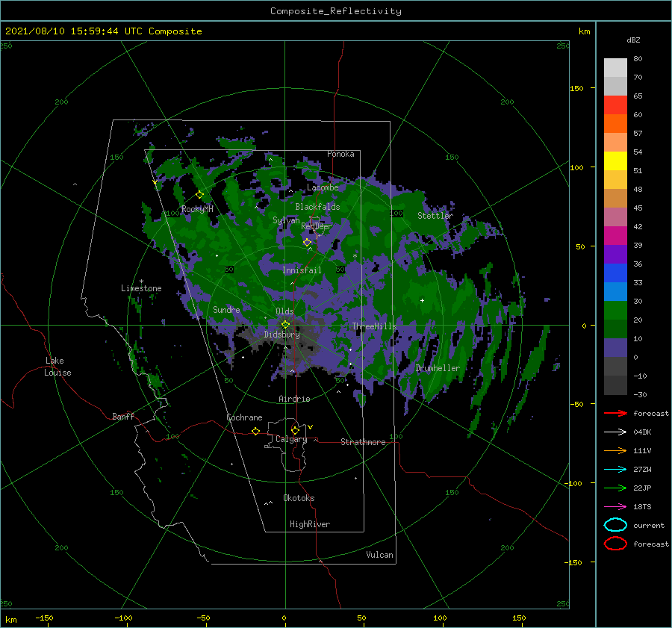Click the 'Lake Louise' map label

[x=57, y=367]
